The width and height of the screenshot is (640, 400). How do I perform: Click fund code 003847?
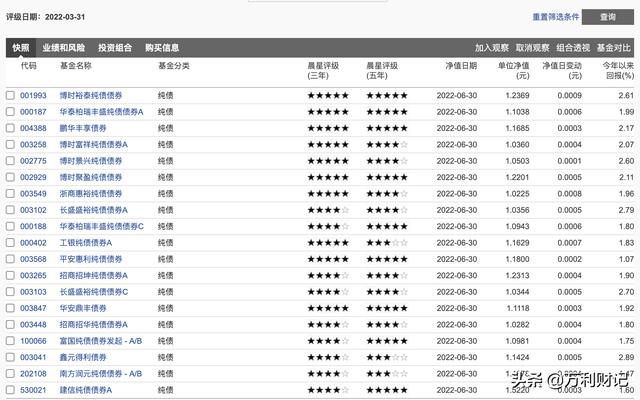(33, 308)
